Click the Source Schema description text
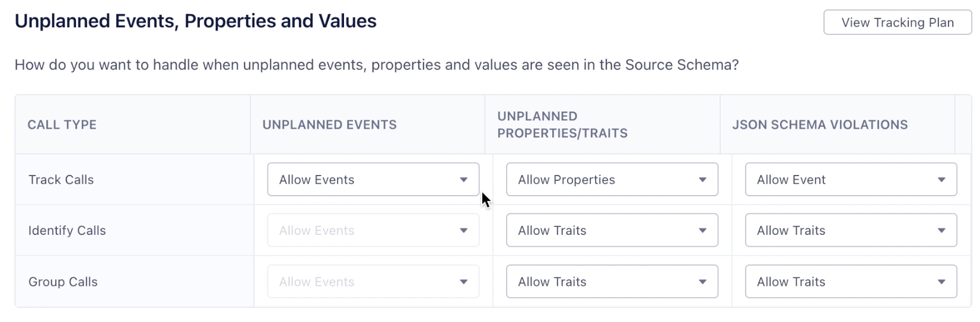 coord(376,65)
